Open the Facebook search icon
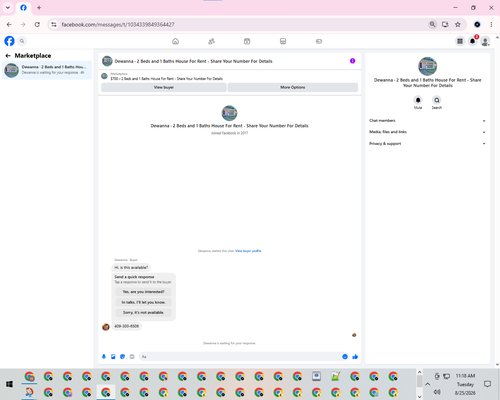500x400 pixels. [x=22, y=41]
